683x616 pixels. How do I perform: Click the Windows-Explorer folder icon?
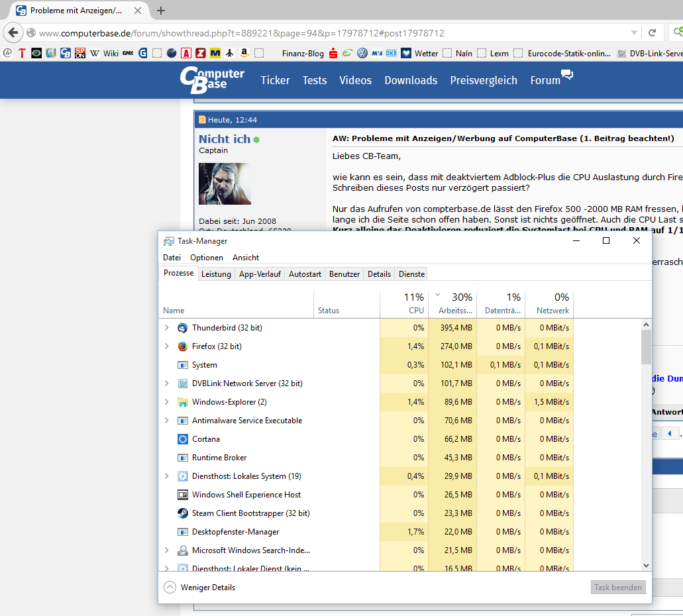[x=183, y=402]
